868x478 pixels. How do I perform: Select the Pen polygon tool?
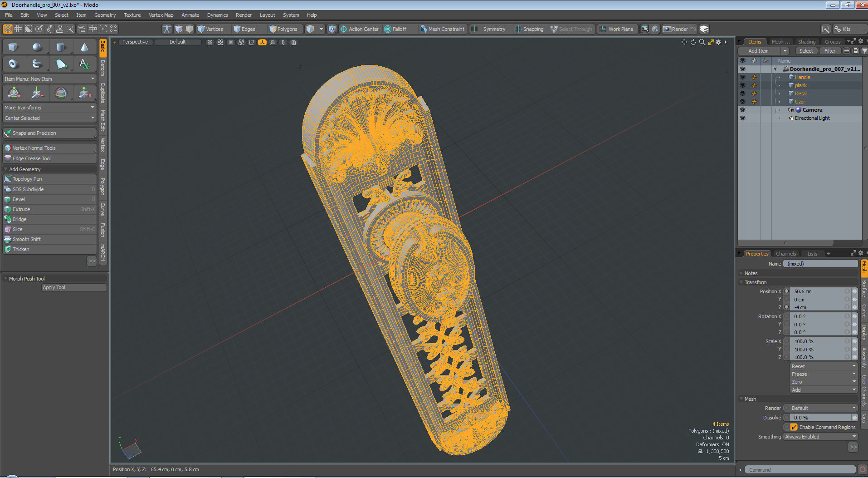61,64
